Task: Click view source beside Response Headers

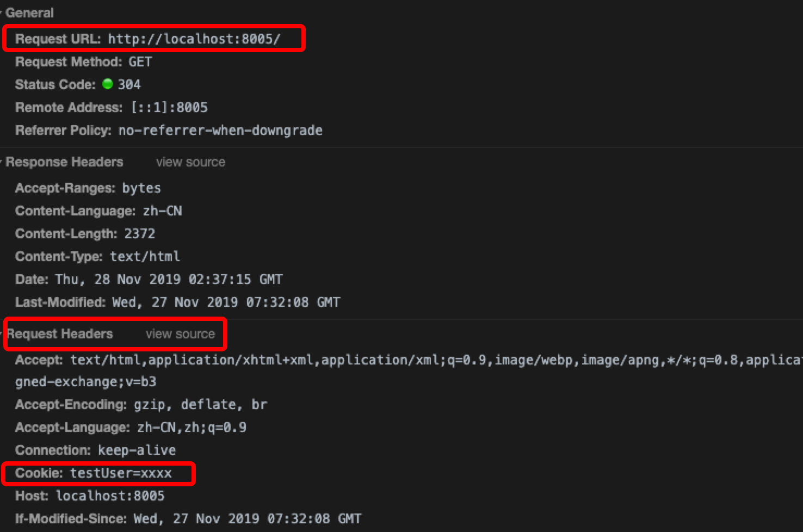Action: click(190, 162)
